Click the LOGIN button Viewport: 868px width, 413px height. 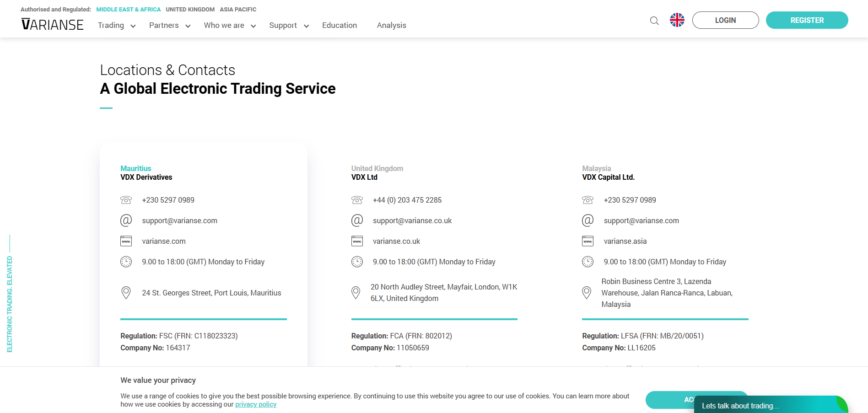725,20
